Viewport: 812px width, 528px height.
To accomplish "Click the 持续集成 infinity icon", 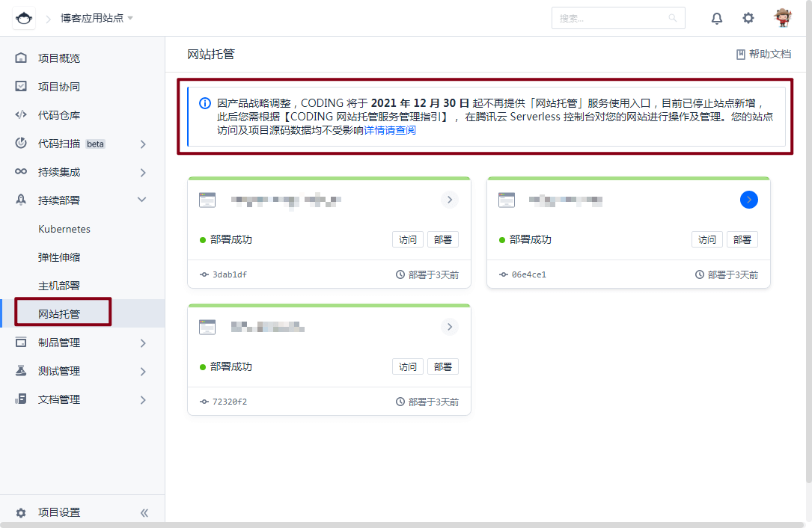I will click(21, 171).
